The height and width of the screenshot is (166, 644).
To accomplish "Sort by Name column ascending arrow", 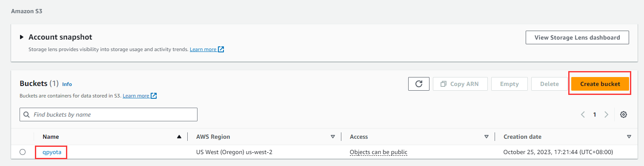I will pos(179,137).
